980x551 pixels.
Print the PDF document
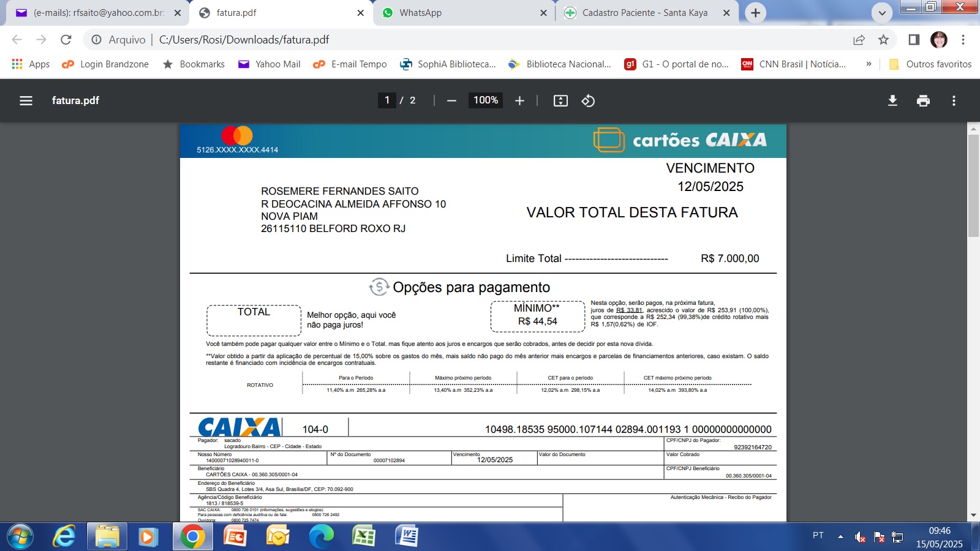point(923,100)
